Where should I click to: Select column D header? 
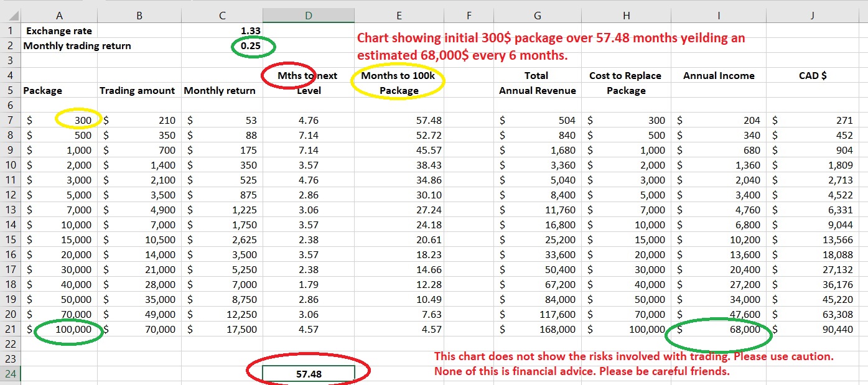309,16
